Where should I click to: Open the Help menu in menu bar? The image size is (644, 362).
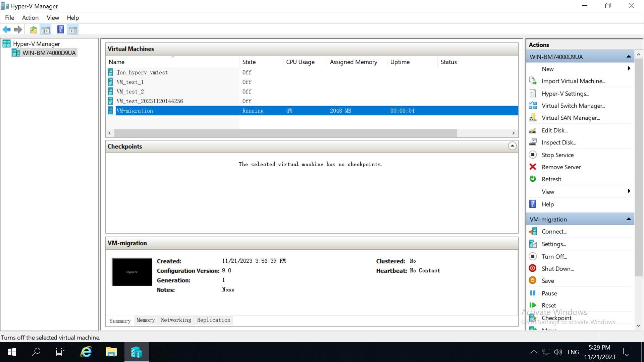[x=72, y=18]
